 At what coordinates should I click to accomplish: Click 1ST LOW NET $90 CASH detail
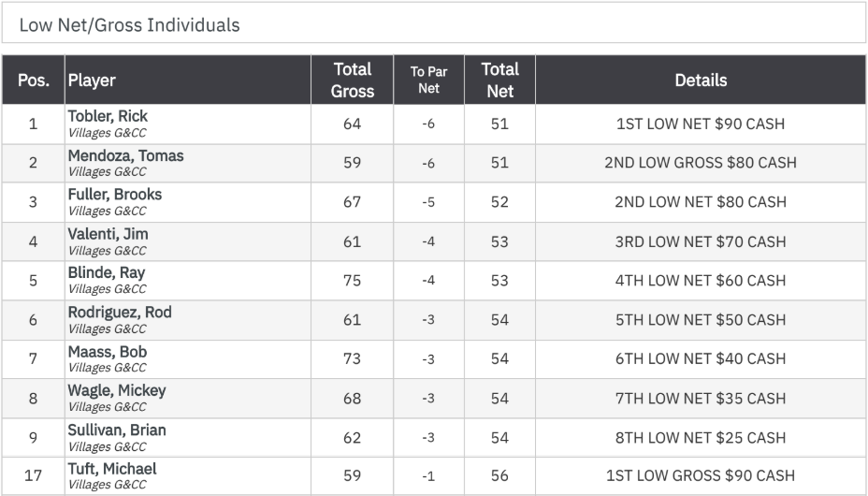point(701,124)
